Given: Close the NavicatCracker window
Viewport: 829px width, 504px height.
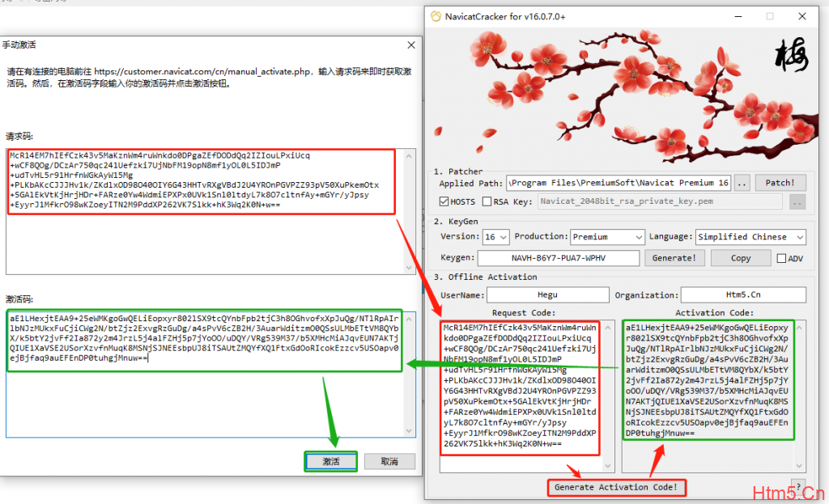Looking at the screenshot, I should point(802,16).
